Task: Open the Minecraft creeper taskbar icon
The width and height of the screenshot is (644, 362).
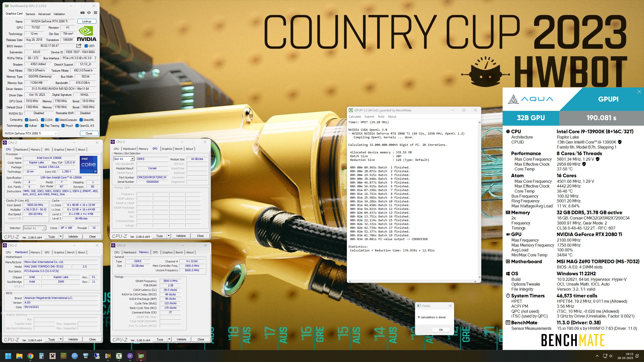Action: 52,356
